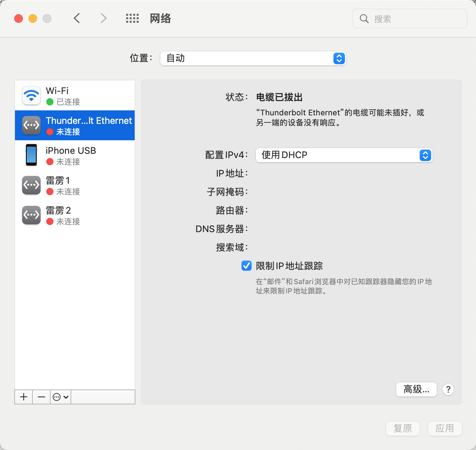Open the 位置 location dropdown
This screenshot has width=476, height=450.
coord(253,58)
